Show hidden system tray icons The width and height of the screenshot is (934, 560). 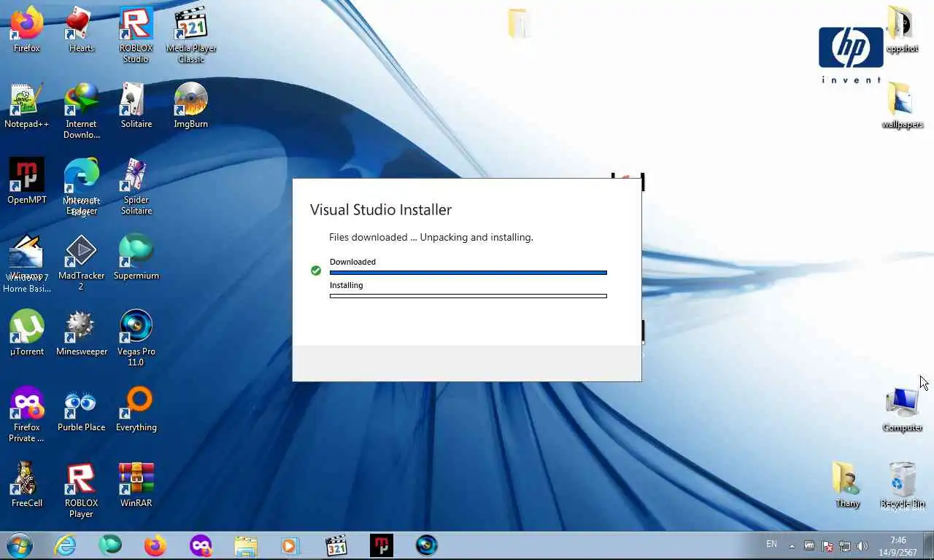(x=792, y=546)
